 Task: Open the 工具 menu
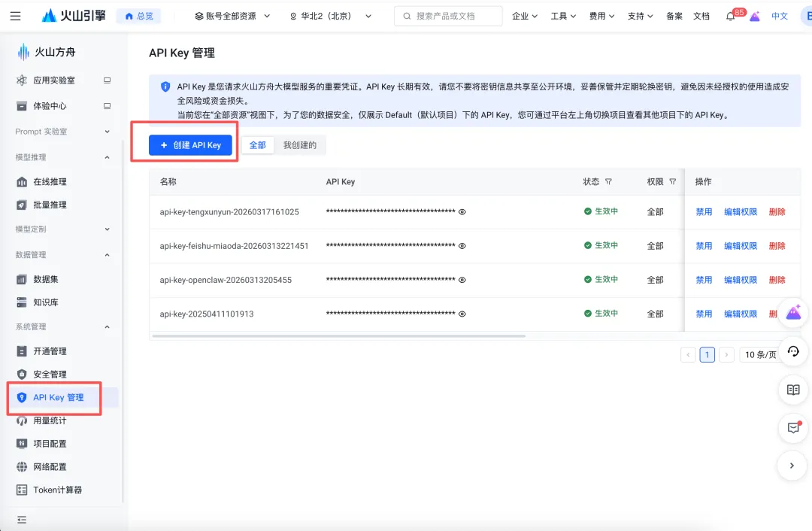click(x=563, y=16)
